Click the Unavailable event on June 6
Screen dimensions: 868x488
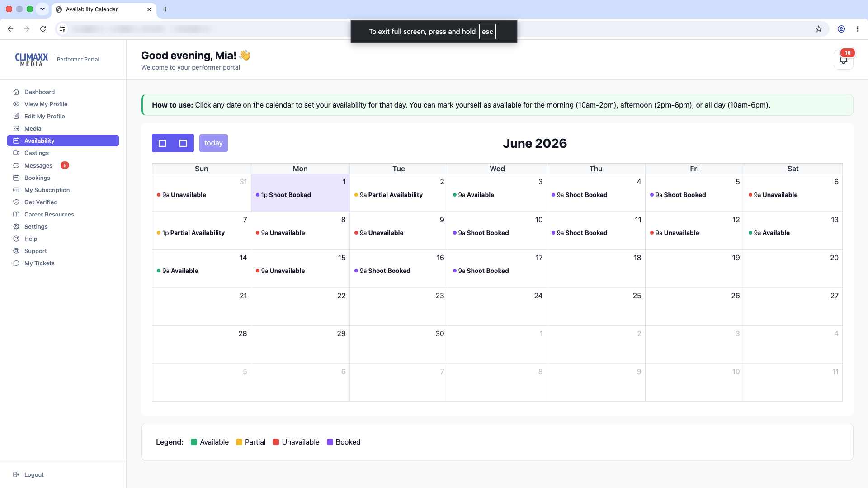[793, 195]
